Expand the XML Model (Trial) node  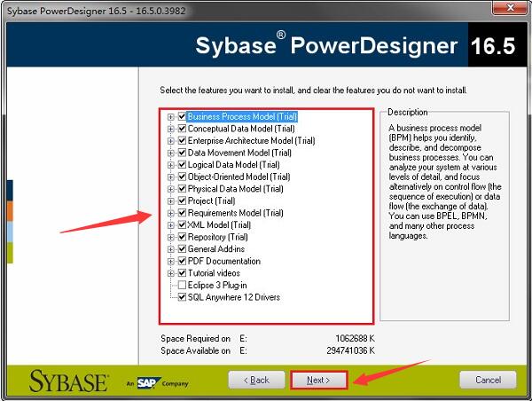[x=171, y=225]
